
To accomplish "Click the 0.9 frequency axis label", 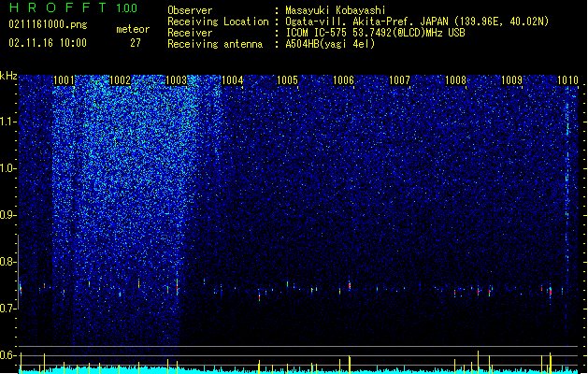I will pyautogui.click(x=7, y=215).
